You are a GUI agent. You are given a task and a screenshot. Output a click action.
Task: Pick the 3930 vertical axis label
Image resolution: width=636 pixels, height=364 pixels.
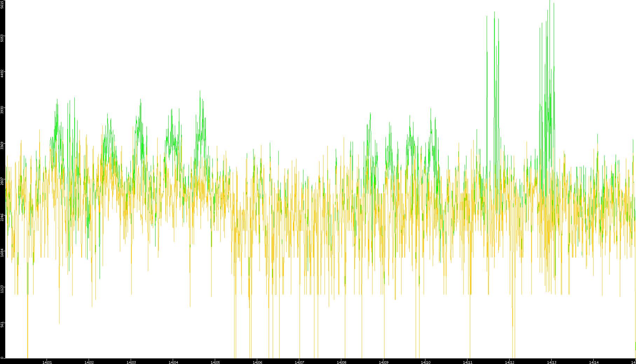point(2,110)
